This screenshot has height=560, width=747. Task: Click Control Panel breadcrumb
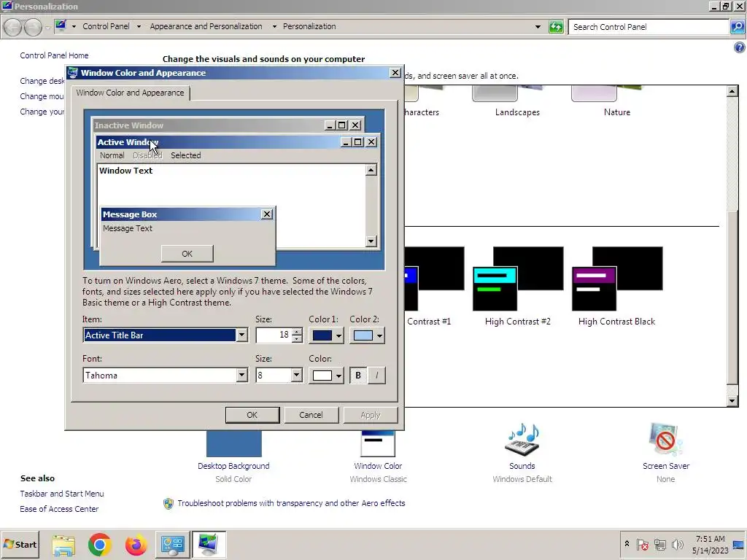[x=106, y=26]
